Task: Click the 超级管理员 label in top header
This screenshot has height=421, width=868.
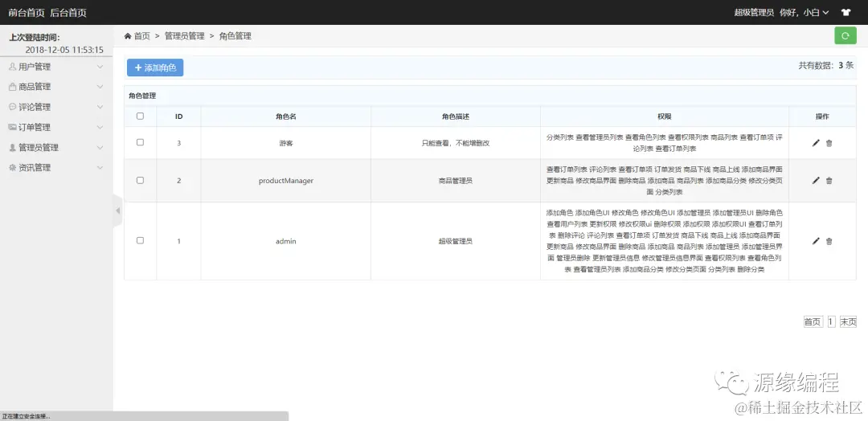Action: click(754, 12)
